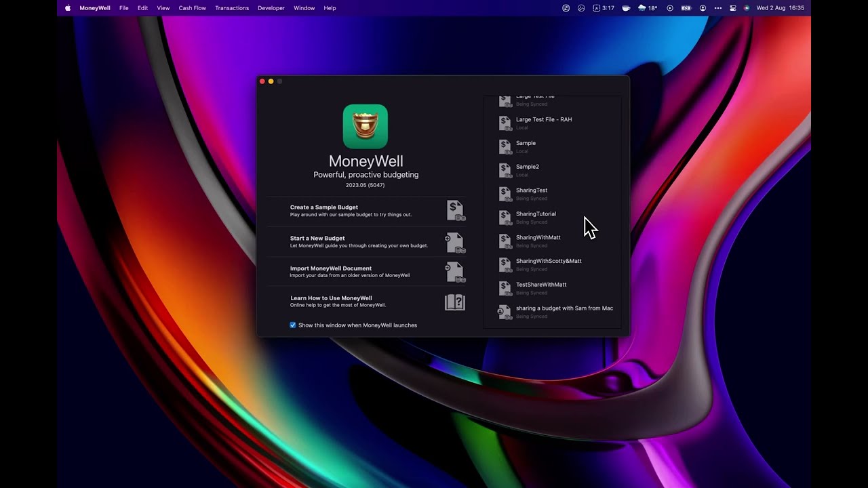The image size is (868, 488).
Task: Click the document icon beside SharingTest
Action: point(505,194)
